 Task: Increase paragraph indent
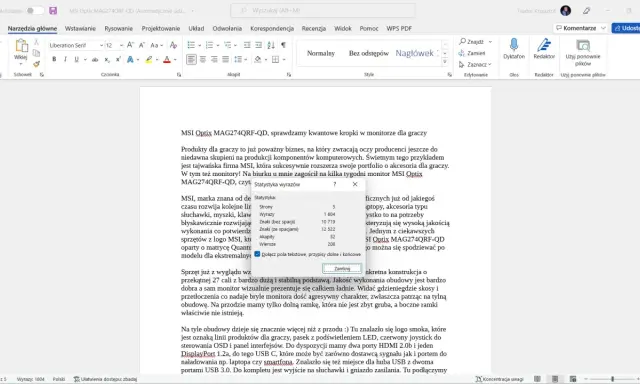258,45
